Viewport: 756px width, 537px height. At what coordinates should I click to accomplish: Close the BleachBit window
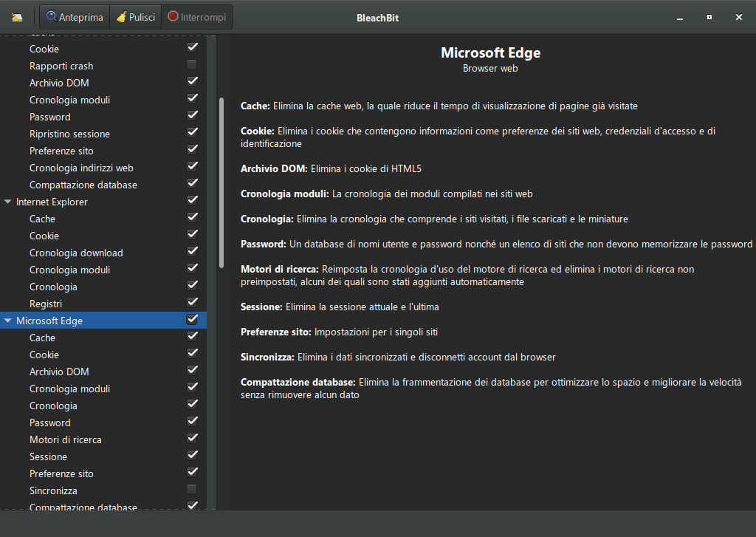pos(738,17)
